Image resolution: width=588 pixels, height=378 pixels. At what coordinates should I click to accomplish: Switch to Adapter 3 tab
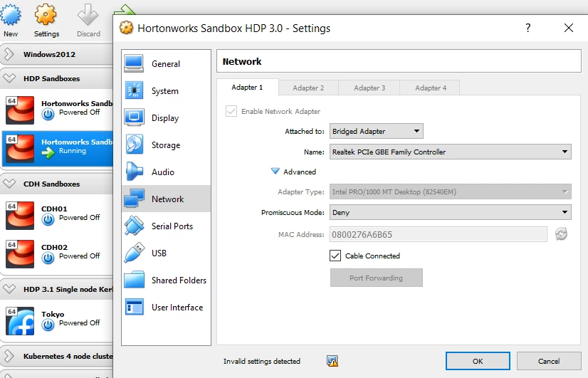tap(369, 88)
